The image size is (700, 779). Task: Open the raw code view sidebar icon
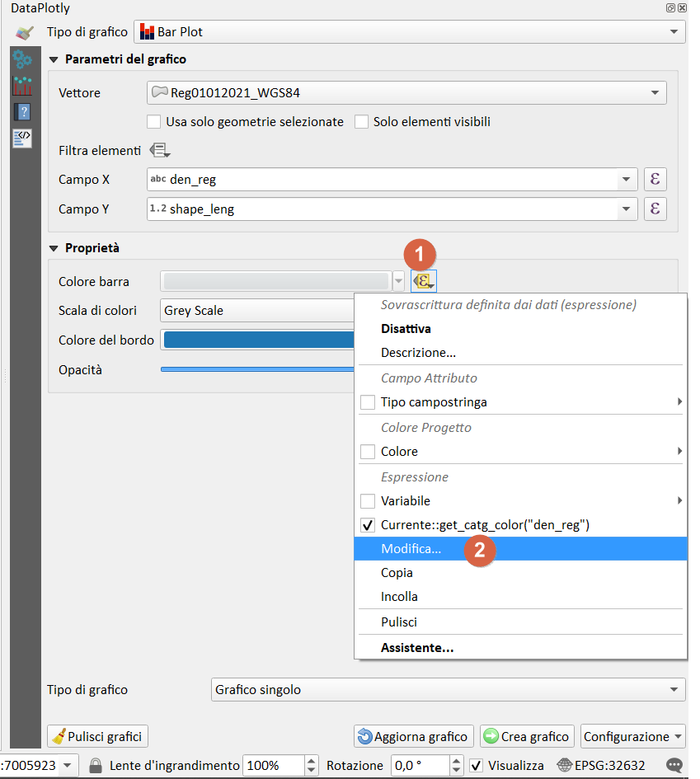(22, 137)
